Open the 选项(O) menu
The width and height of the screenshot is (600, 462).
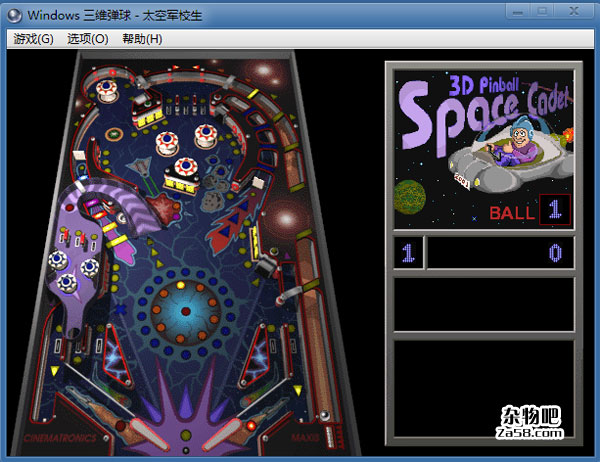pos(88,39)
